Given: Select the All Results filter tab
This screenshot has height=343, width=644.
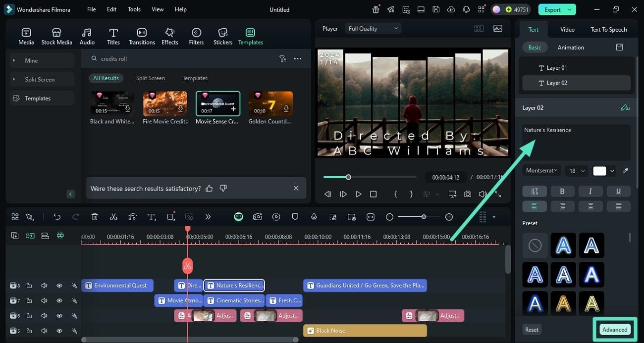Looking at the screenshot, I should coord(106,78).
